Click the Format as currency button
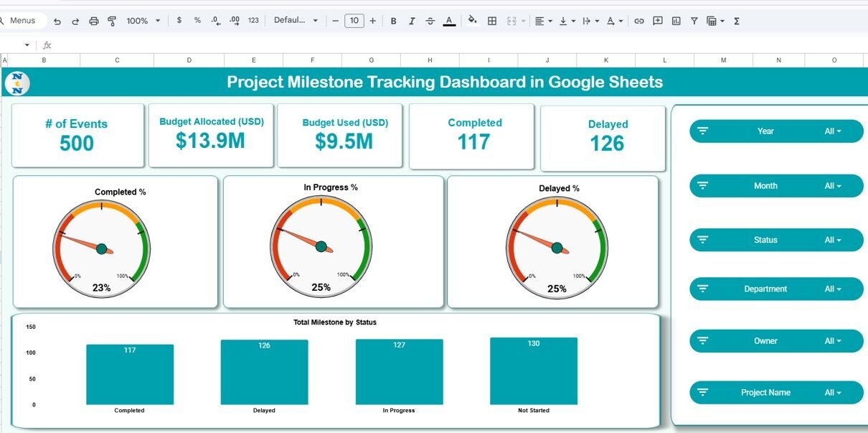Image resolution: width=868 pixels, height=433 pixels. pos(179,21)
